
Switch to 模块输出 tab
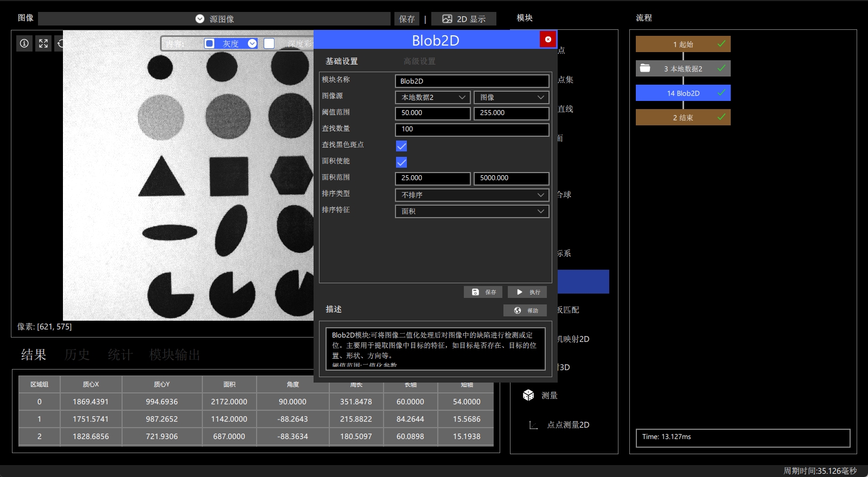175,354
